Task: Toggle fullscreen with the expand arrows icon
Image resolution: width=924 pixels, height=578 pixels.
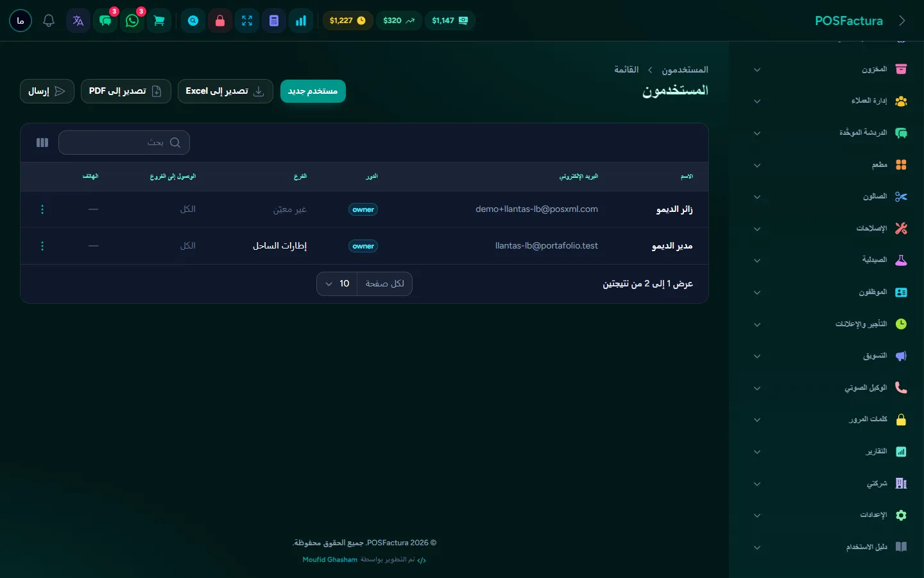Action: tap(247, 21)
